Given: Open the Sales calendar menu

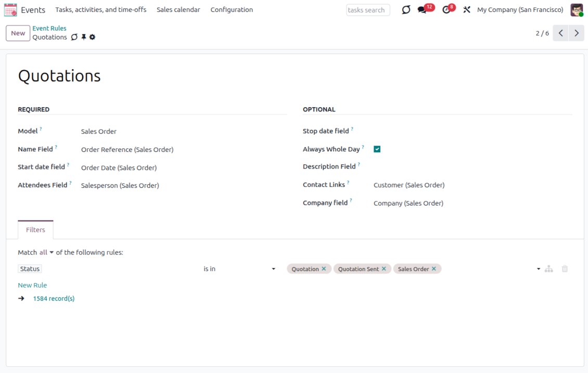Looking at the screenshot, I should click(x=178, y=10).
